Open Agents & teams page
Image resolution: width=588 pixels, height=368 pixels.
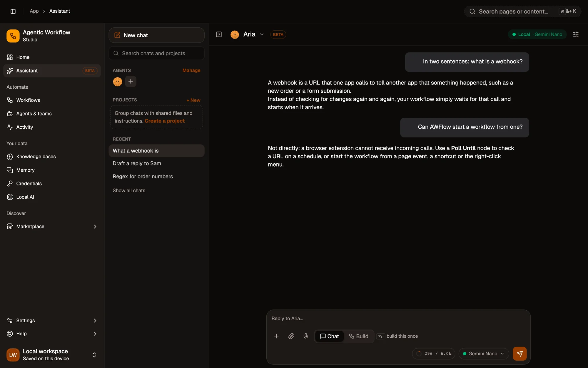coord(52,114)
